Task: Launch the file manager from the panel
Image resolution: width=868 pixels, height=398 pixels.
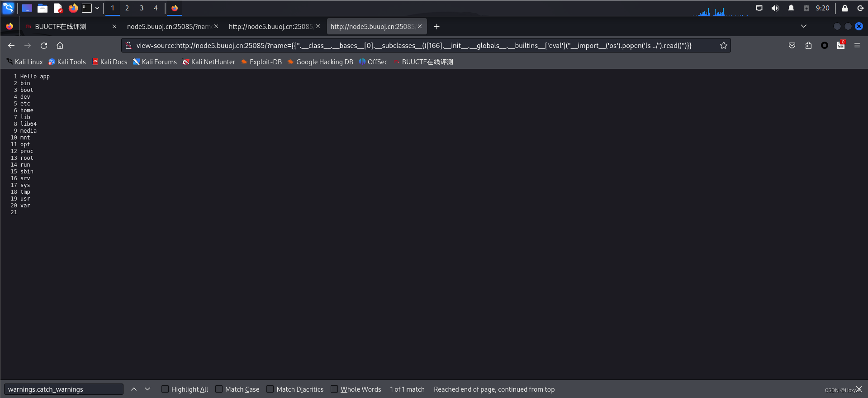Action: [43, 8]
